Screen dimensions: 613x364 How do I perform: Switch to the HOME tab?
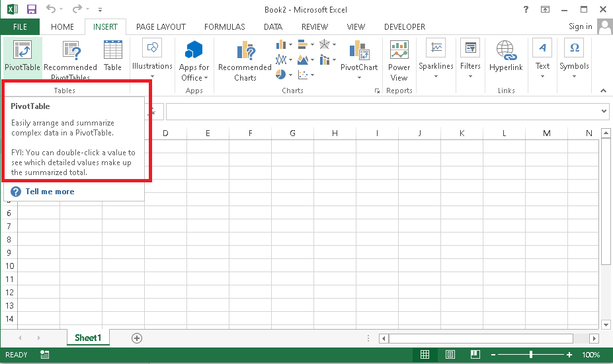[x=62, y=26]
